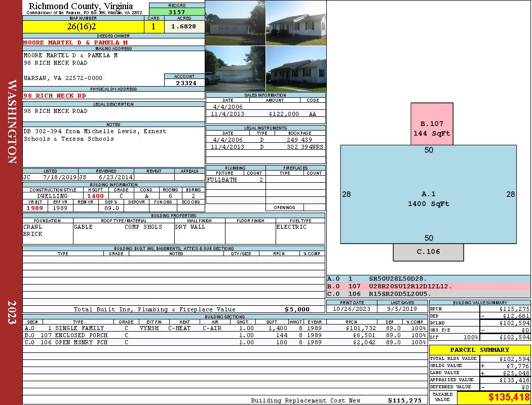
Task: Click the Building Replacement Cost New $115,275 total
Action: [x=404, y=400]
